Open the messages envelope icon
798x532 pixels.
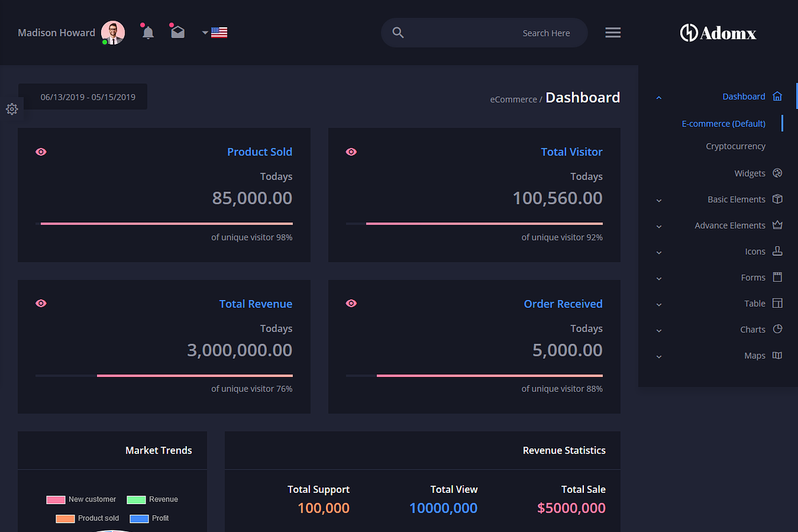click(x=178, y=32)
